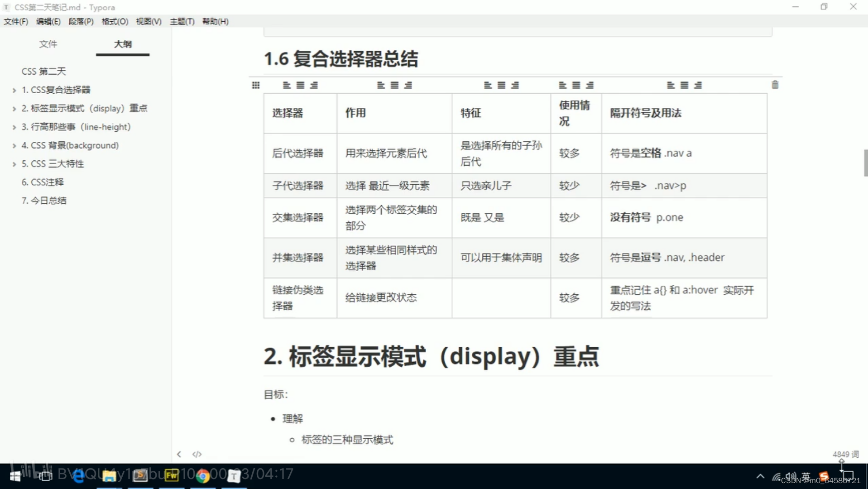Switch to Chrome on the taskbar
The height and width of the screenshot is (489, 868).
point(203,476)
